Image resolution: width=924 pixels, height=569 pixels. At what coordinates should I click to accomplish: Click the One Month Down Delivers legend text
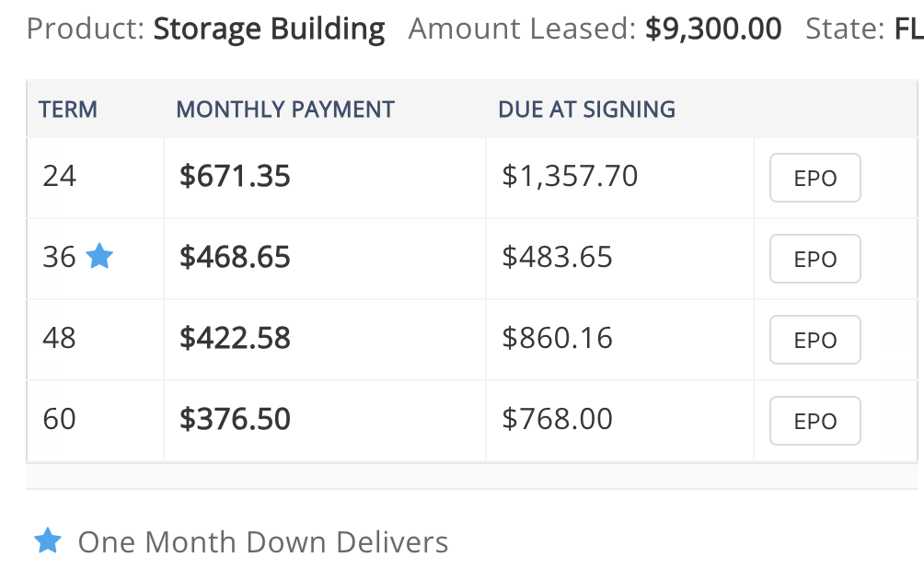click(263, 542)
